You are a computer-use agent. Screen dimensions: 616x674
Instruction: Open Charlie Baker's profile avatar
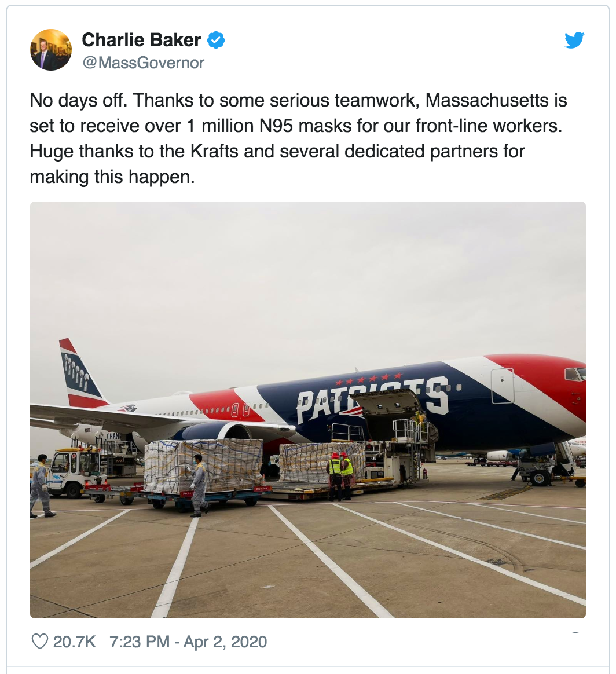tap(51, 50)
